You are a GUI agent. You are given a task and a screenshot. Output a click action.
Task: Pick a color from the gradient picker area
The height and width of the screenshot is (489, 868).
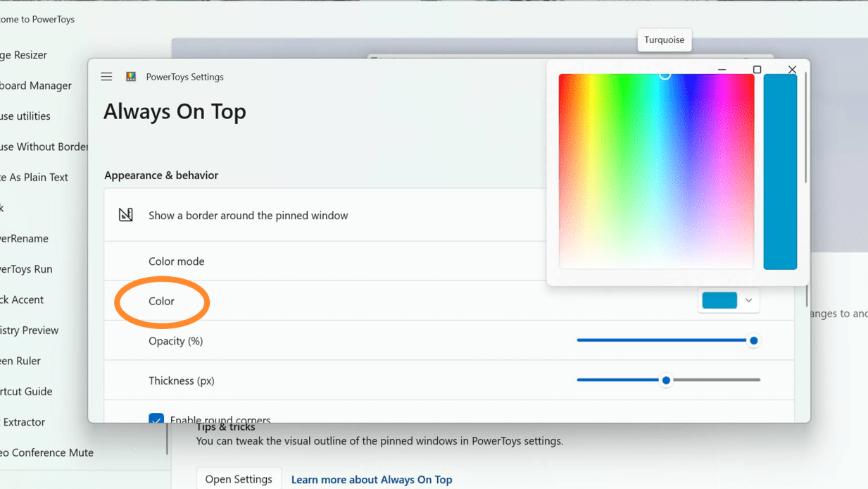pyautogui.click(x=656, y=171)
